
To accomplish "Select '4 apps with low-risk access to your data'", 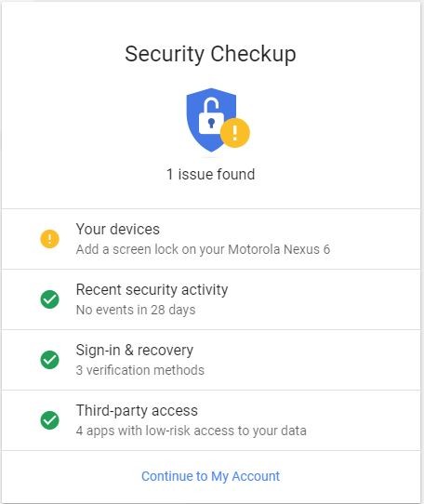I will tap(192, 431).
